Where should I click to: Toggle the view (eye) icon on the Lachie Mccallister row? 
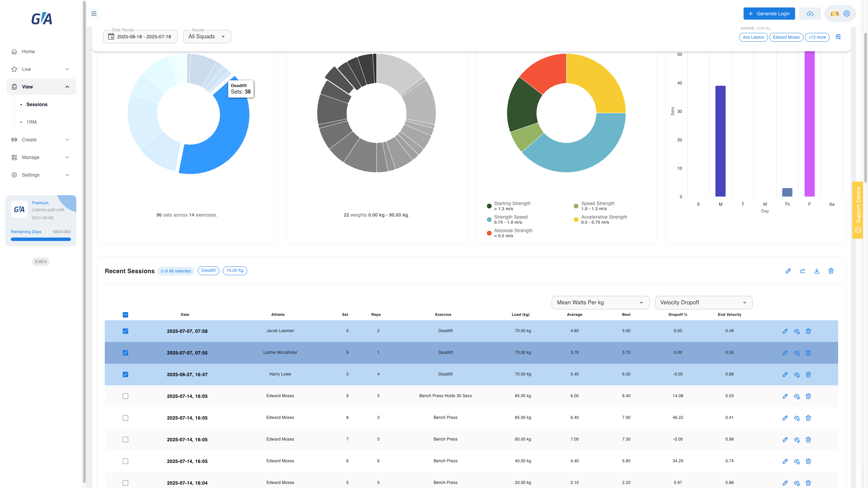tap(797, 353)
